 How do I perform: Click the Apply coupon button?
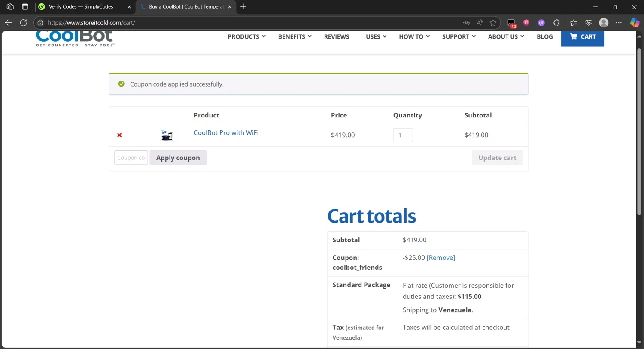coord(178,158)
